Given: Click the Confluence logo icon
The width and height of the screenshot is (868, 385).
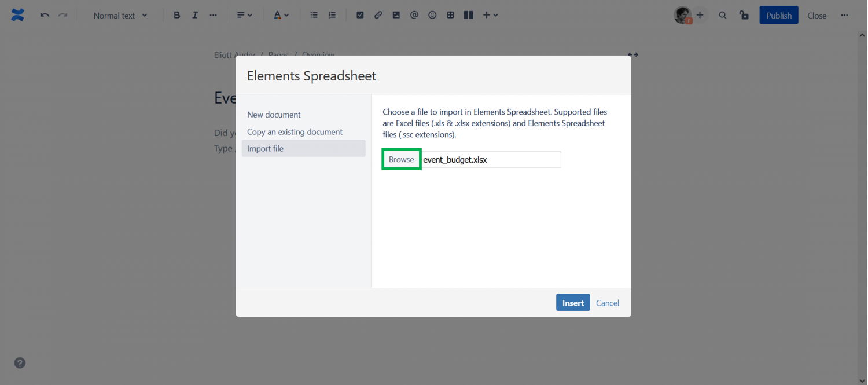Looking at the screenshot, I should coord(17,16).
